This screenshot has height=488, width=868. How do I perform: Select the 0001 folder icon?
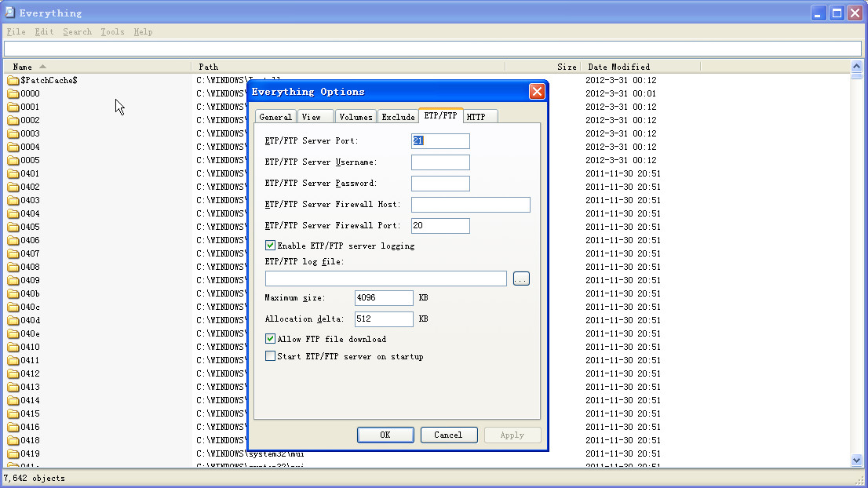(x=13, y=107)
